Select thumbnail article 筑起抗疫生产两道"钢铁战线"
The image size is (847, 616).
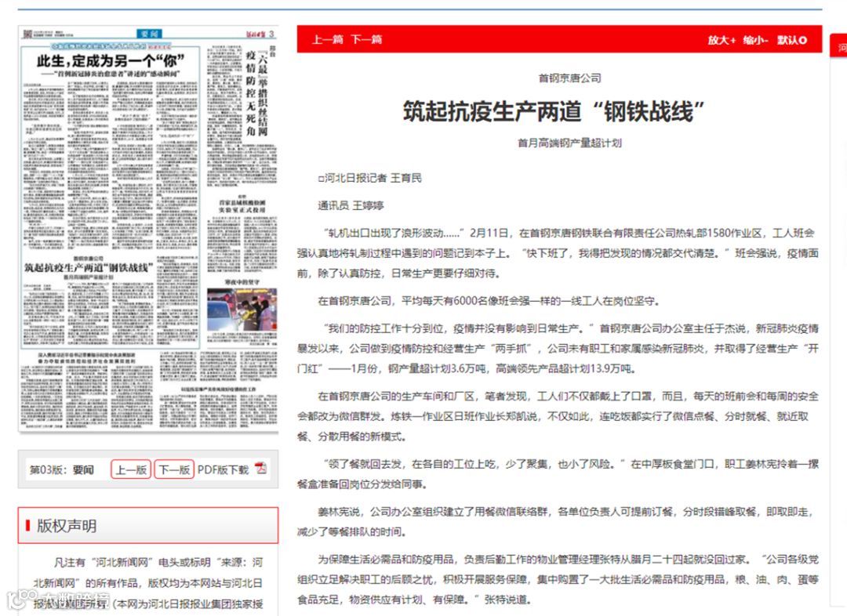89,267
